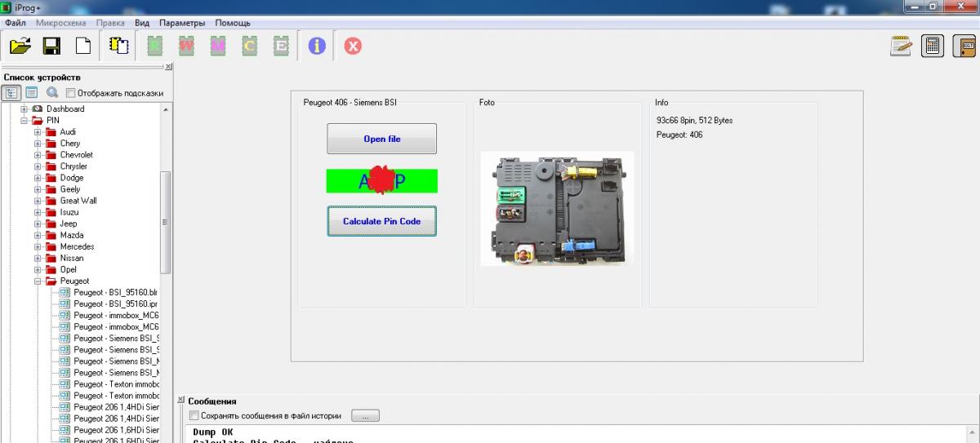
Task: Open the calculator icon at top right
Action: pyautogui.click(x=932, y=46)
